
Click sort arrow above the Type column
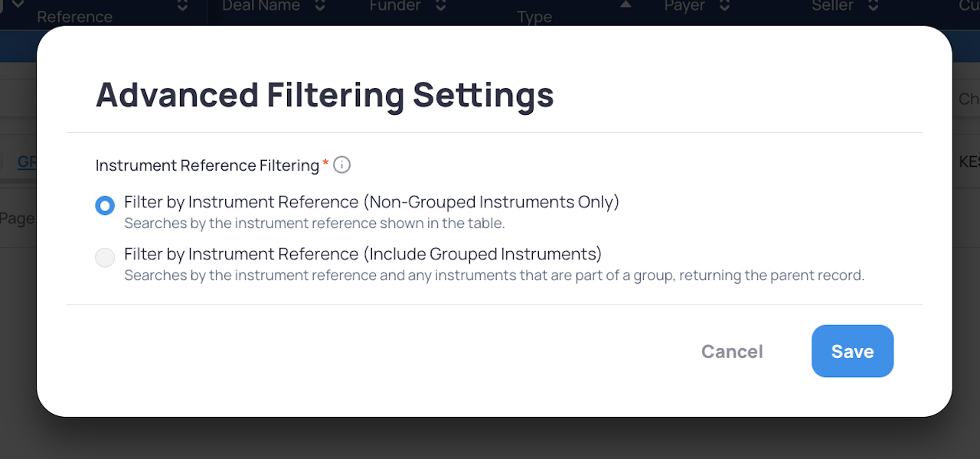pos(626,5)
